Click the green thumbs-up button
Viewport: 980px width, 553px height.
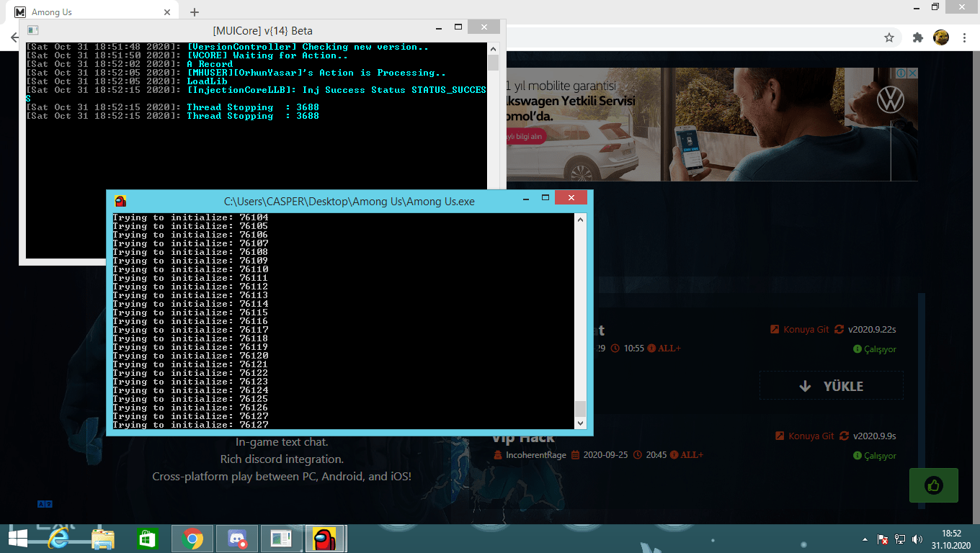click(934, 485)
